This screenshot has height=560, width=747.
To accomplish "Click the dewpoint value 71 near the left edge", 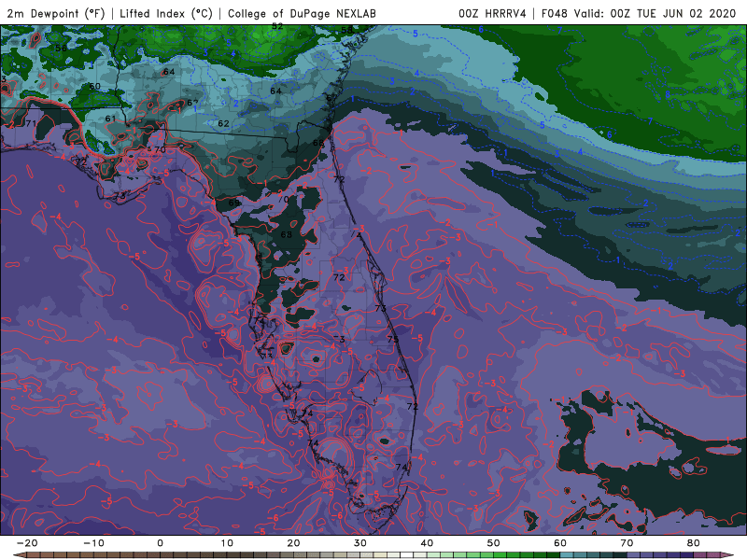I will pyautogui.click(x=31, y=123).
